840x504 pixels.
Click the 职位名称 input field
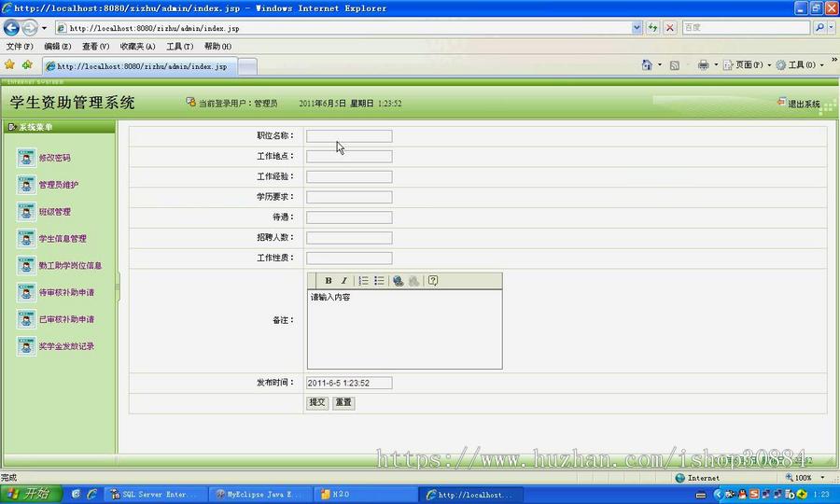click(x=349, y=136)
